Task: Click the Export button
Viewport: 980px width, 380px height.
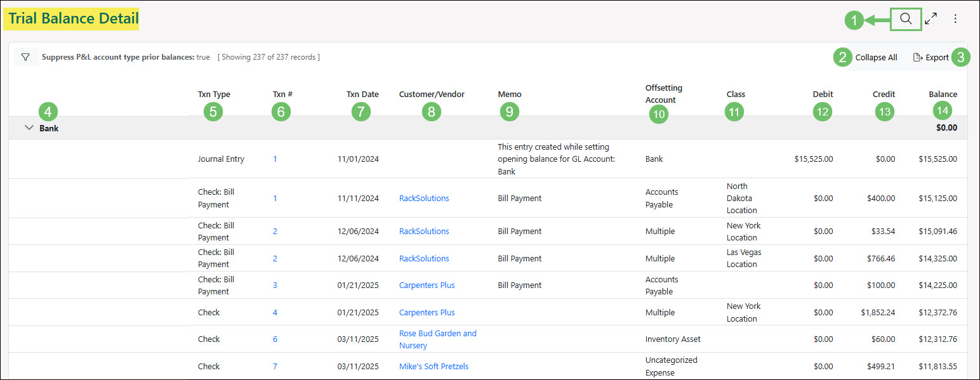Action: click(x=931, y=57)
